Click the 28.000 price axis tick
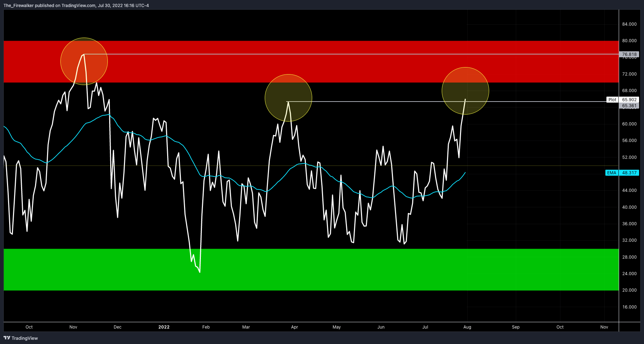The height and width of the screenshot is (344, 644). tap(629, 257)
